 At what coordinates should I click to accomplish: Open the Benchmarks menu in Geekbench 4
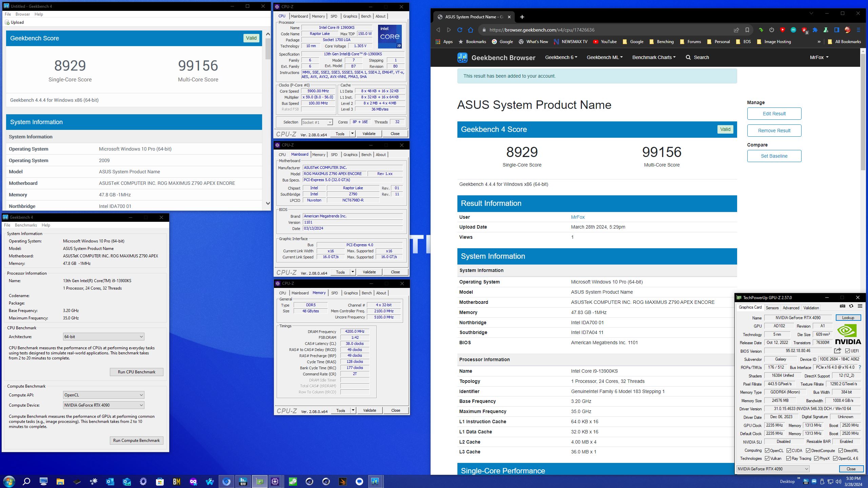tap(26, 225)
